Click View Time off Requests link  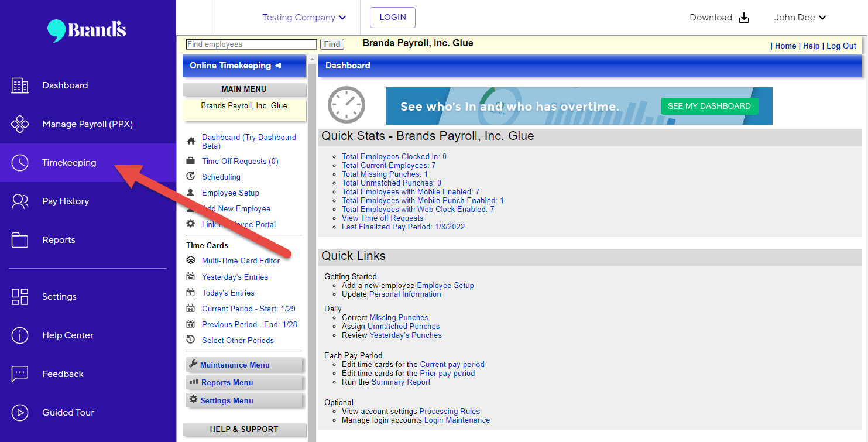click(382, 218)
